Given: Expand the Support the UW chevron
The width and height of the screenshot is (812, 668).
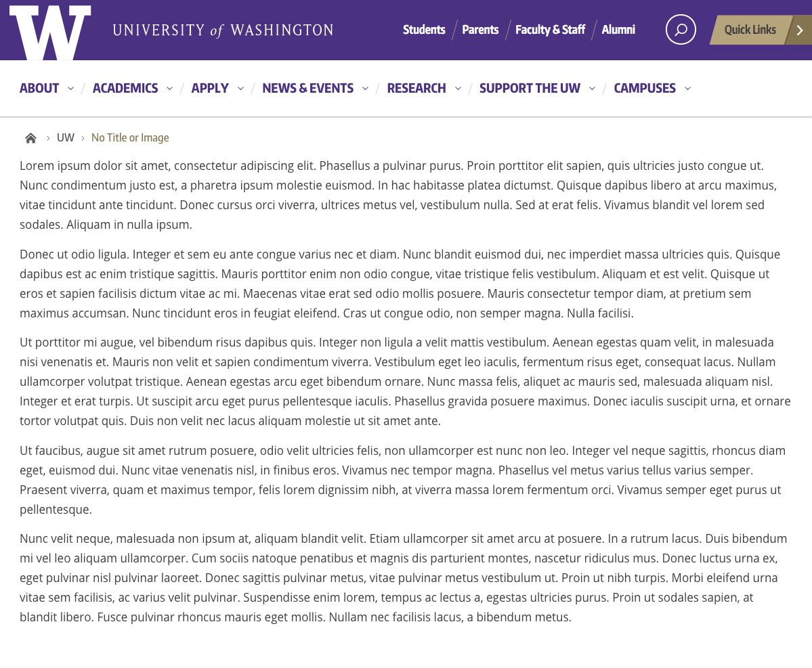Looking at the screenshot, I should tap(592, 89).
